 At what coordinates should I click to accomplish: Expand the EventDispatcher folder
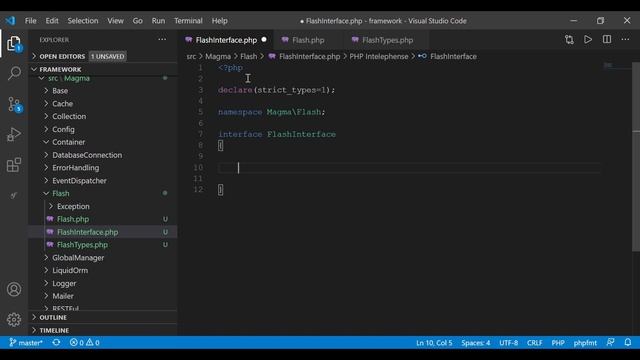102,181
